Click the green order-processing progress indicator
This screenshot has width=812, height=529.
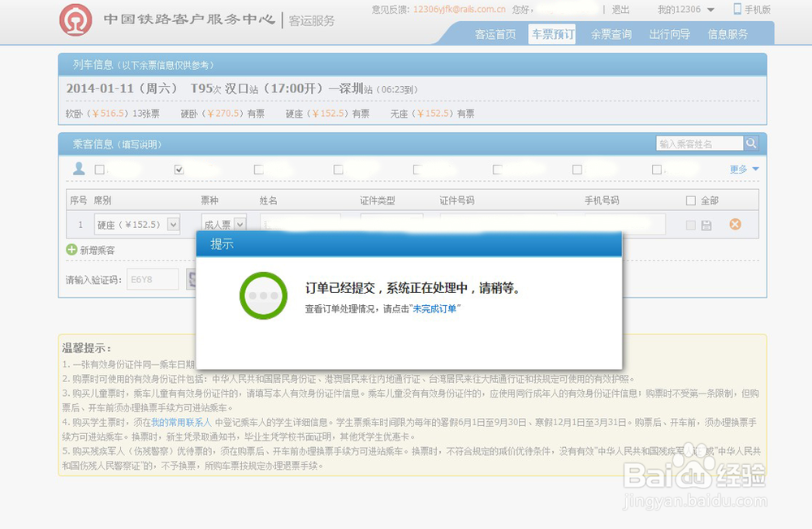click(263, 295)
